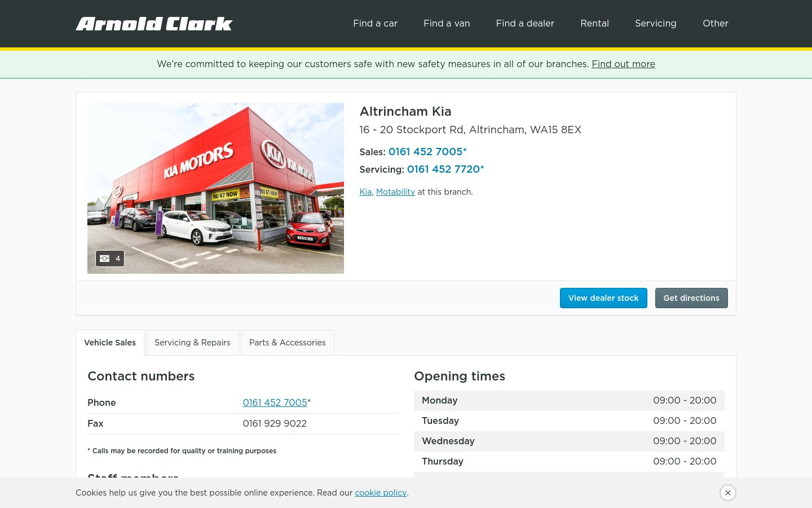Switch to Servicing & Repairs tab
Viewport: 812px width, 508px height.
tap(192, 343)
